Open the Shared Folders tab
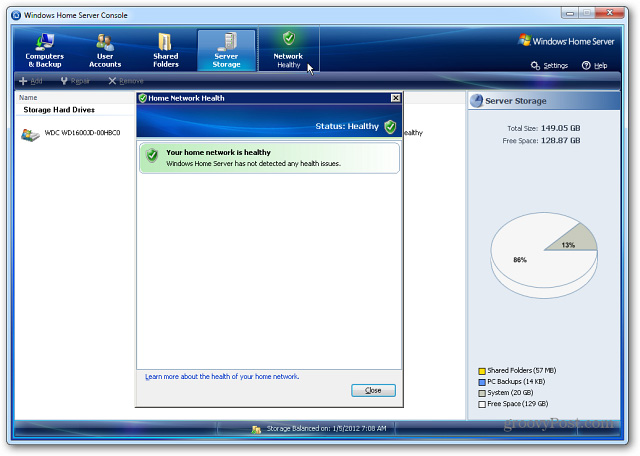This screenshot has width=640, height=456. point(166,50)
